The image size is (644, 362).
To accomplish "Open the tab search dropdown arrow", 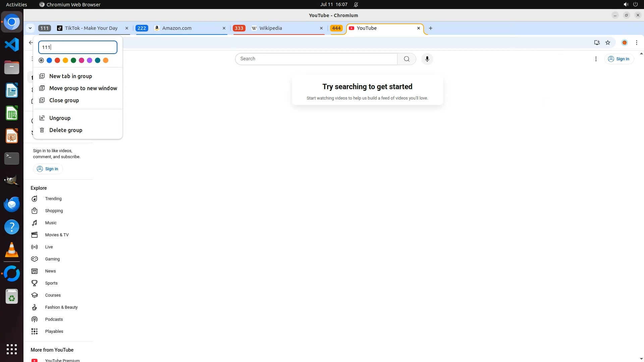I will (x=30, y=28).
